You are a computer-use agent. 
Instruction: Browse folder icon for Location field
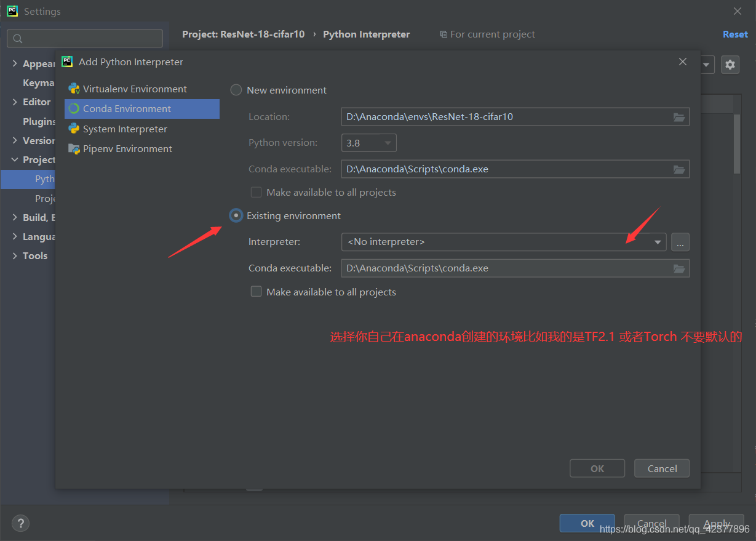[679, 116]
